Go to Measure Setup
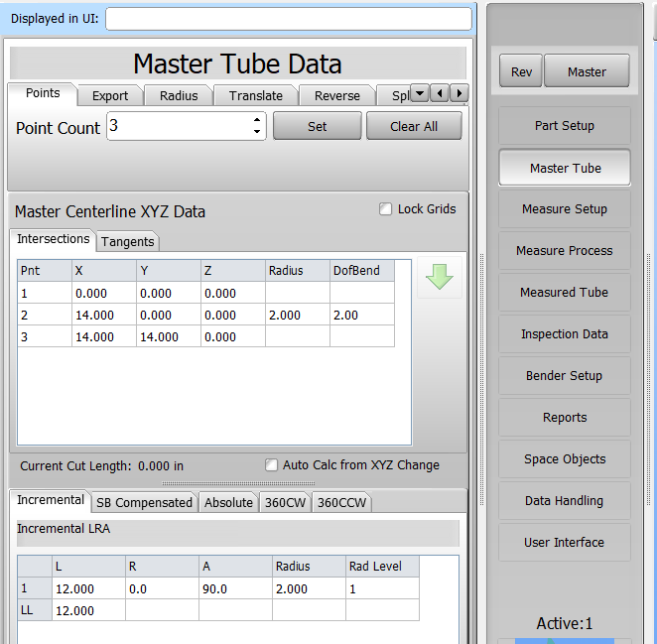The height and width of the screenshot is (644, 657). tap(565, 208)
